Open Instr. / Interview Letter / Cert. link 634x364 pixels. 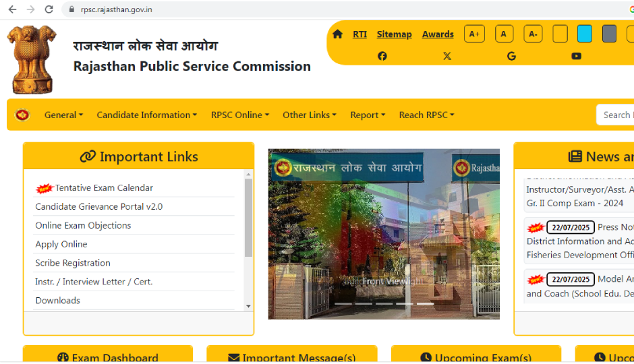click(94, 282)
